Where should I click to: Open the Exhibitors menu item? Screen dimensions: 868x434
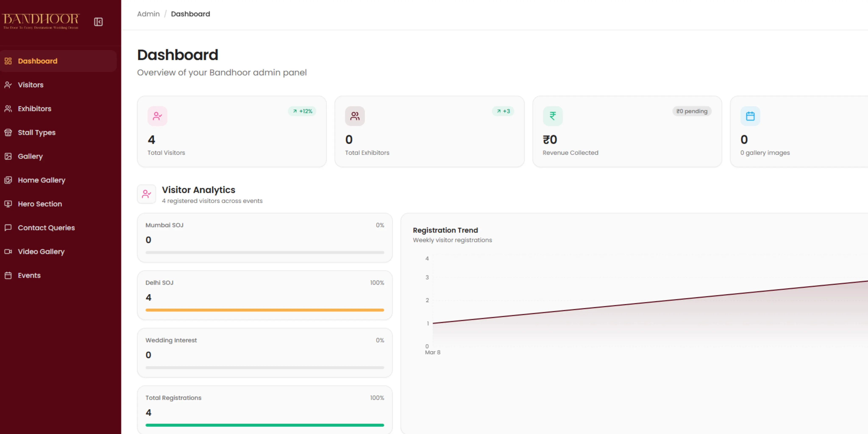pos(34,109)
